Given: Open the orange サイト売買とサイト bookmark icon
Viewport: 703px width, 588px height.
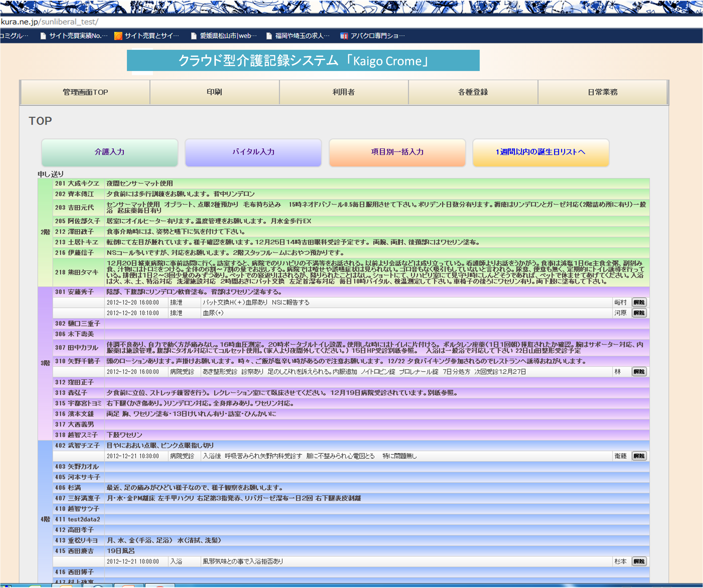Looking at the screenshot, I should click(118, 36).
